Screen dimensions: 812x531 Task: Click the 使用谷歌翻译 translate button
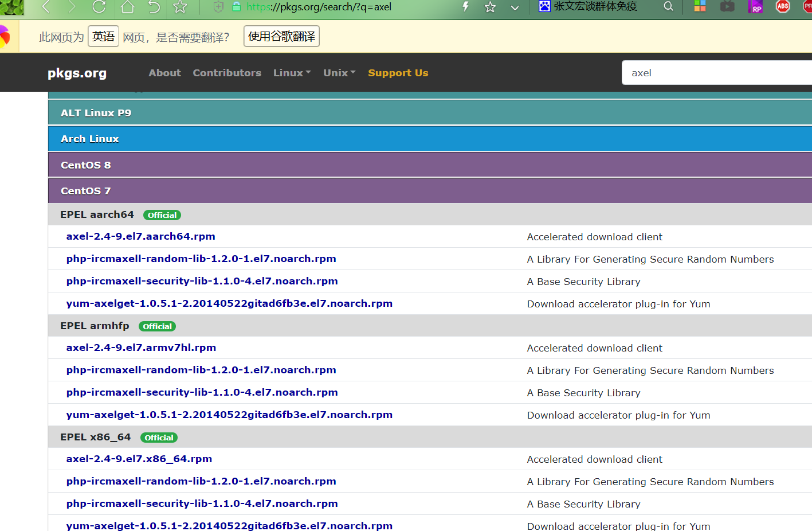click(281, 36)
